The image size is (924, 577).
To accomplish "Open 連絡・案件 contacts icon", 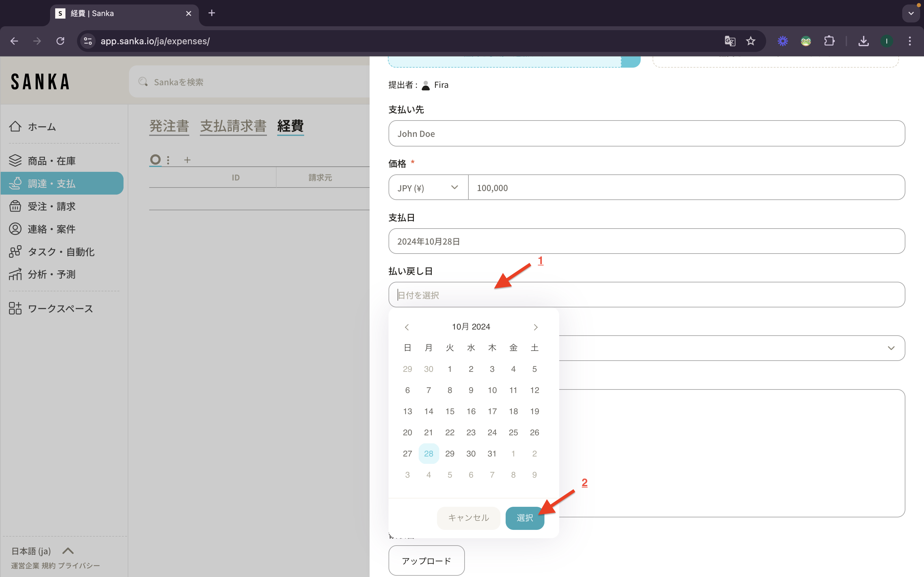I will point(15,229).
